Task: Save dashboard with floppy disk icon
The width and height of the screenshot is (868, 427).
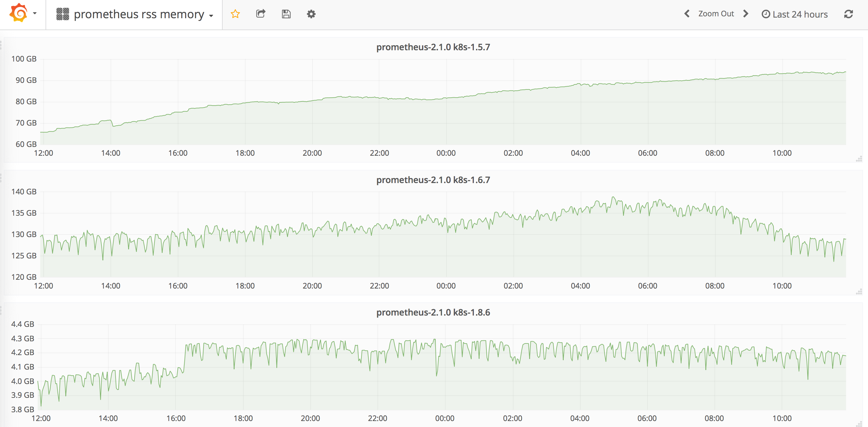Action: click(x=286, y=14)
